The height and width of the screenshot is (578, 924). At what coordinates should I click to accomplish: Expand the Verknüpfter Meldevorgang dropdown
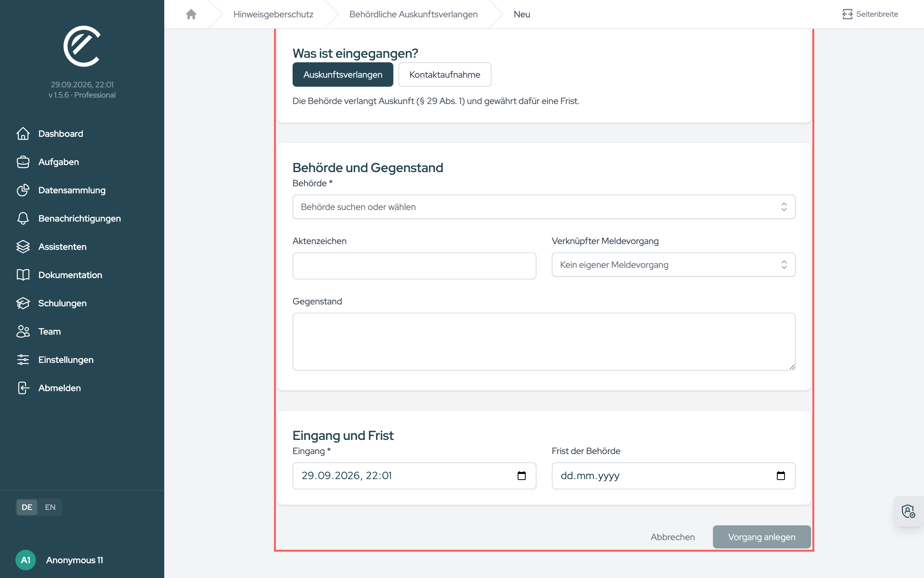pos(673,265)
